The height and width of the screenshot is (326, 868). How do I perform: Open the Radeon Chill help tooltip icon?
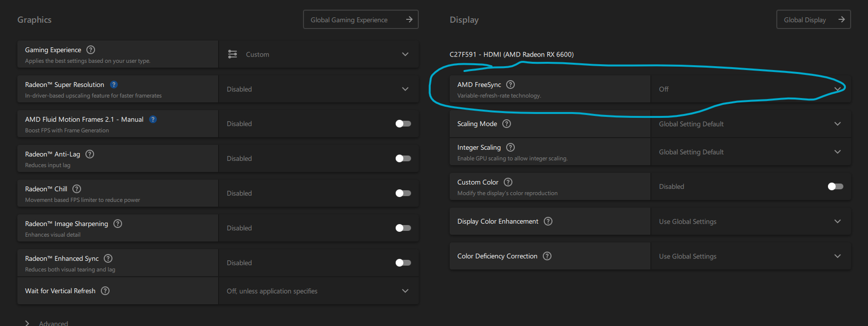[x=77, y=189]
